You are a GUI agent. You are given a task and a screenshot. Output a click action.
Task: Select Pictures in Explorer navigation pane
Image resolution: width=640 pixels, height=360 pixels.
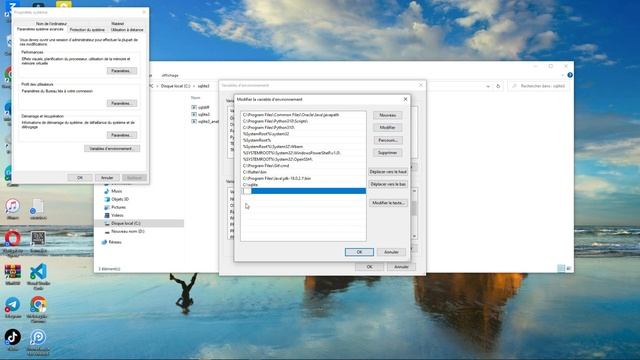point(115,207)
